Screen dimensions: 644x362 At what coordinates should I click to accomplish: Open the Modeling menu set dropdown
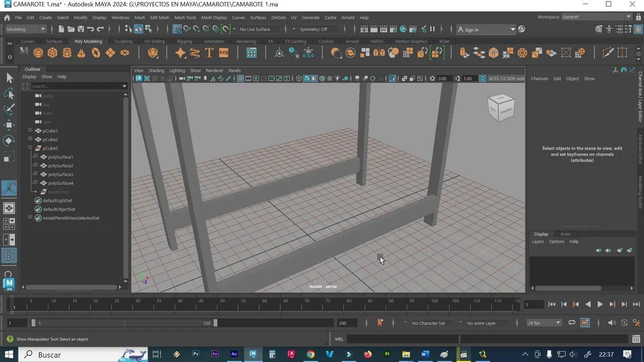coord(26,29)
